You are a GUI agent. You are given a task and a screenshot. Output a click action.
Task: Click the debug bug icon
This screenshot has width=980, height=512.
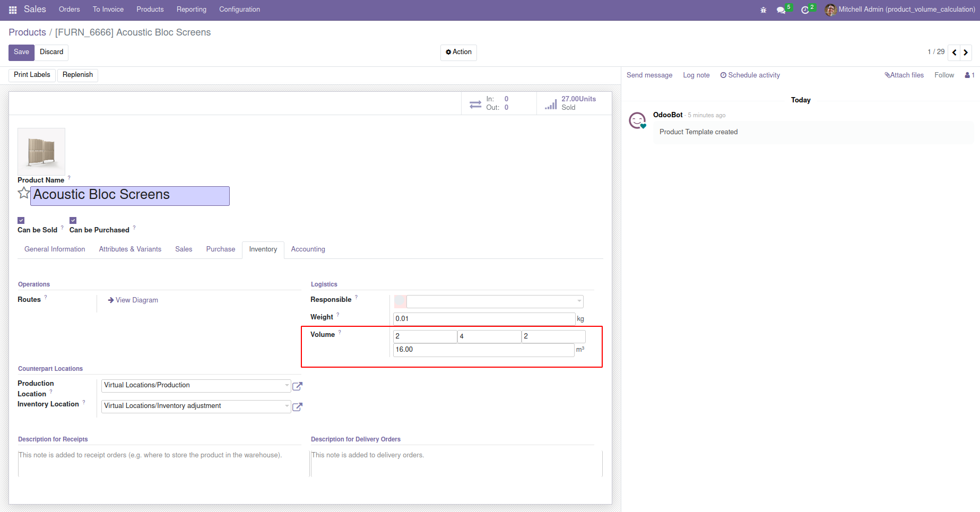(x=763, y=10)
